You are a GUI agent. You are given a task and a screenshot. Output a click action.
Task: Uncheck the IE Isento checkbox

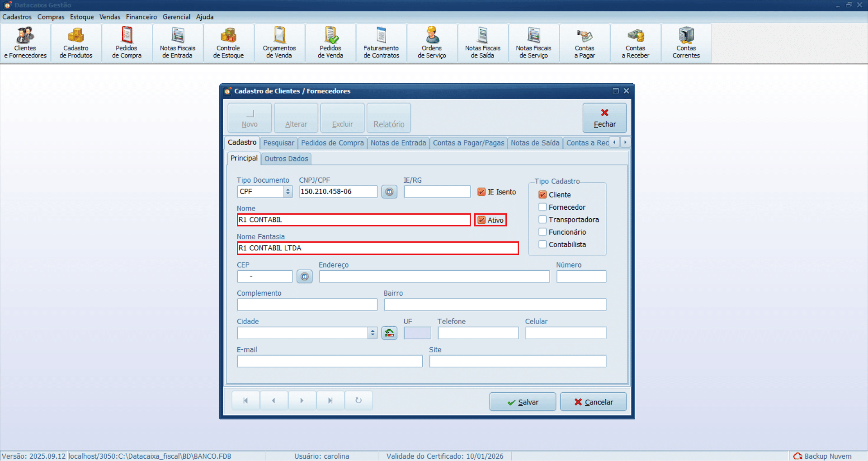click(x=481, y=192)
